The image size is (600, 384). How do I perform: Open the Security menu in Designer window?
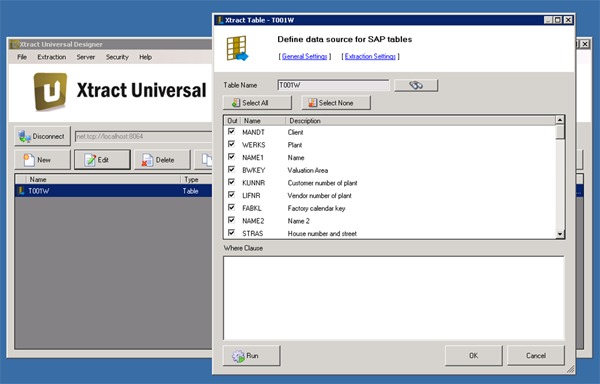coord(117,57)
